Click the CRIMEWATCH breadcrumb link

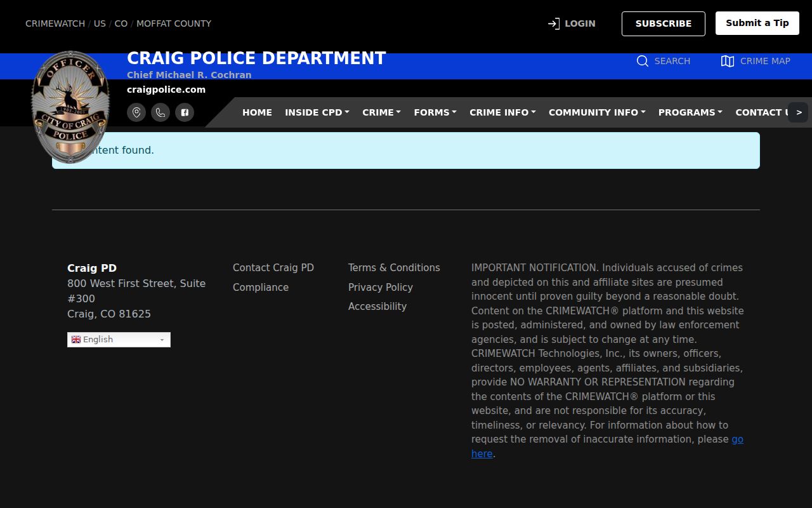[55, 23]
